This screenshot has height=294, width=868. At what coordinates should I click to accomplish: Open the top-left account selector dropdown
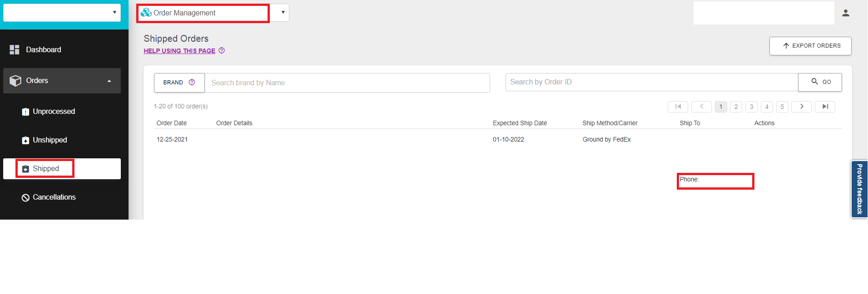pos(62,13)
